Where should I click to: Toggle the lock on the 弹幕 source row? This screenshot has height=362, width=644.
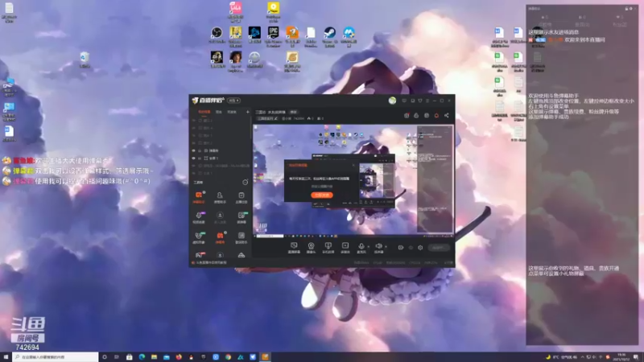click(200, 150)
